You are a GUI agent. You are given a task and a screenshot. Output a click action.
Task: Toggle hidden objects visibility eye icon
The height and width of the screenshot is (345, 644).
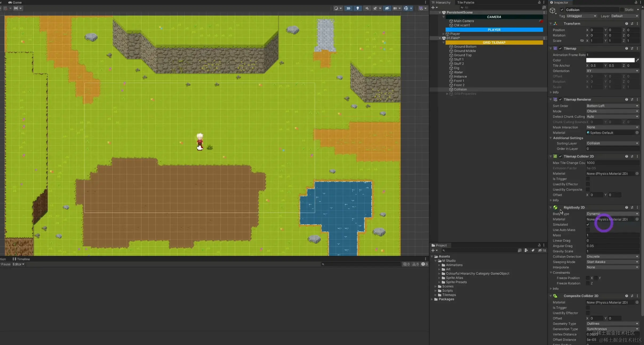pyautogui.click(x=387, y=8)
